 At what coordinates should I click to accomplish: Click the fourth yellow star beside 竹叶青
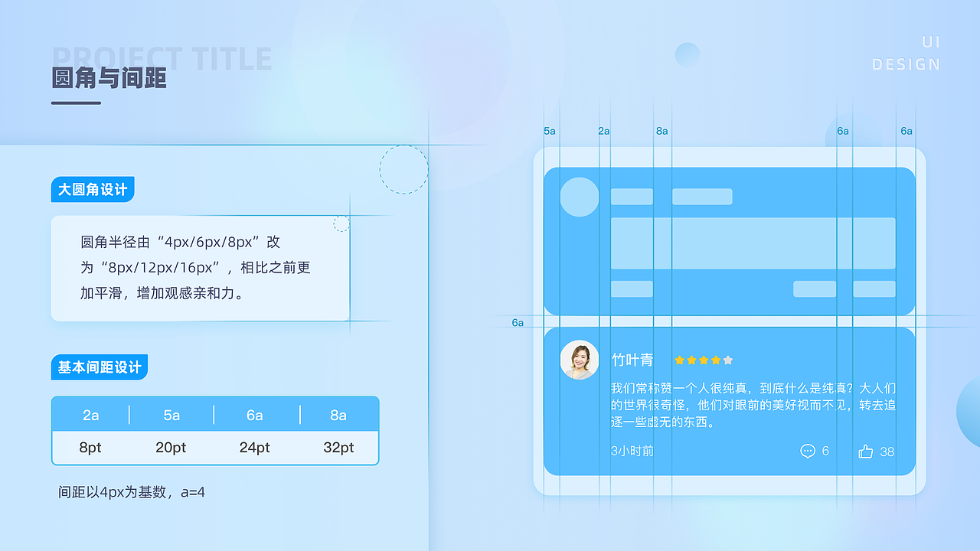point(716,360)
